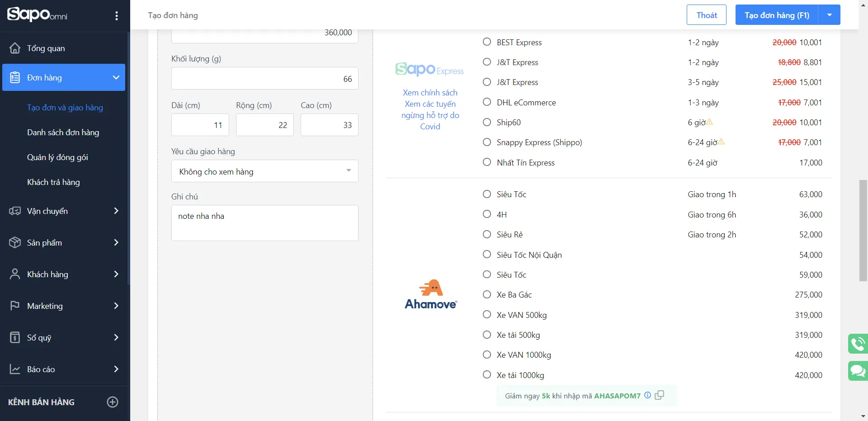Select Siêu Tốc Nội Quận option
Screen dimensions: 868x421
click(x=487, y=255)
